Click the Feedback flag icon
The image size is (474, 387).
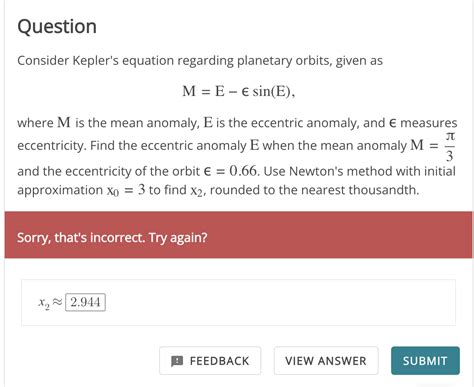pyautogui.click(x=177, y=361)
